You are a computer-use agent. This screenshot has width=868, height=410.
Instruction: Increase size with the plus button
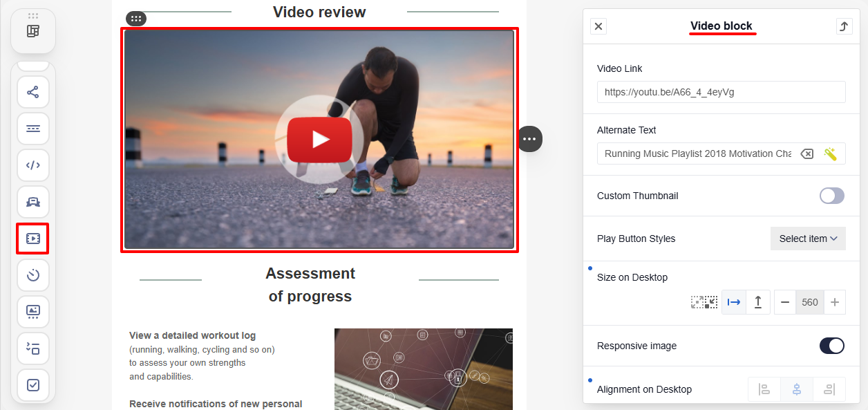click(835, 302)
